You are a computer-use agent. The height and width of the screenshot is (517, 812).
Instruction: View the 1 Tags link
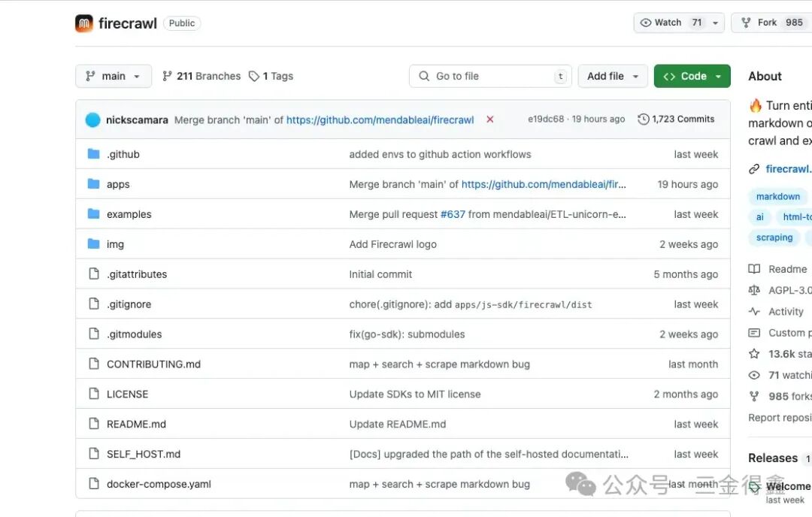271,76
